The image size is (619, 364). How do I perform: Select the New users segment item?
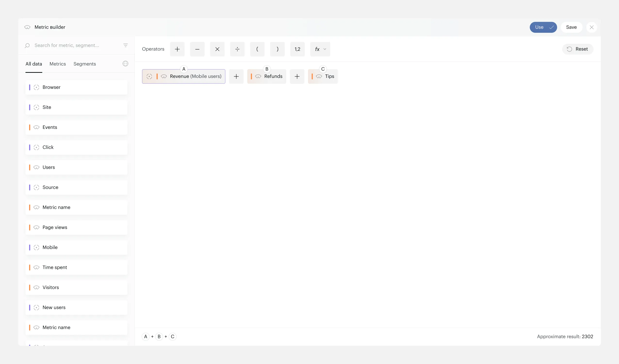pyautogui.click(x=76, y=307)
